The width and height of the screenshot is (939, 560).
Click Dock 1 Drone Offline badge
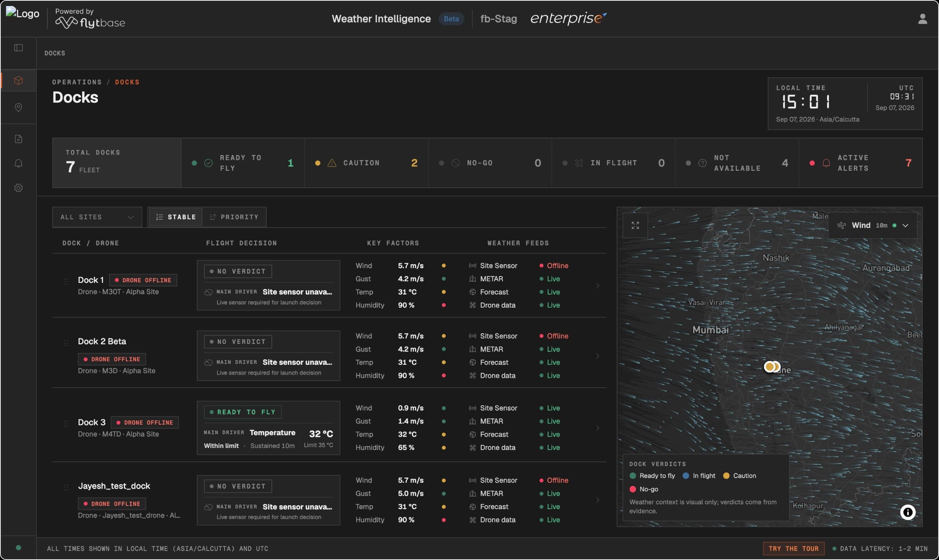[x=143, y=280]
